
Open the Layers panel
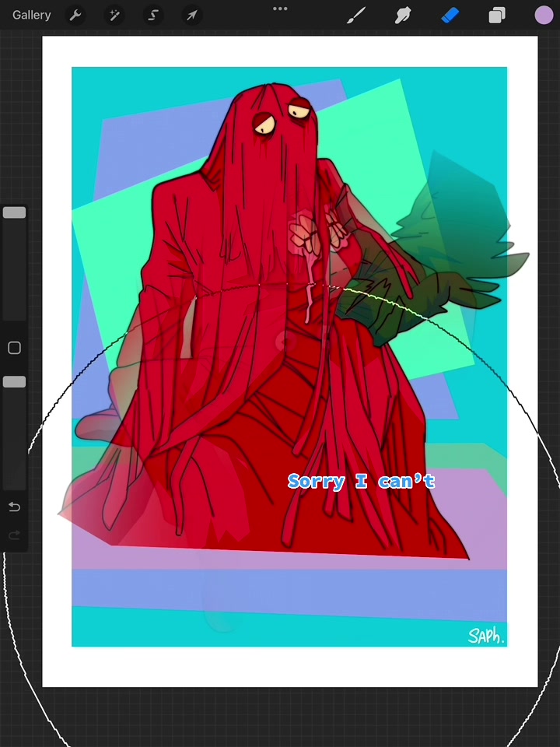(497, 16)
